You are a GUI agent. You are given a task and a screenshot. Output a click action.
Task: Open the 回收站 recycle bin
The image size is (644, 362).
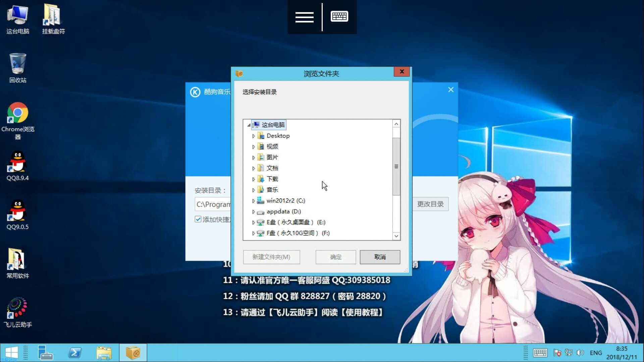coord(18,68)
